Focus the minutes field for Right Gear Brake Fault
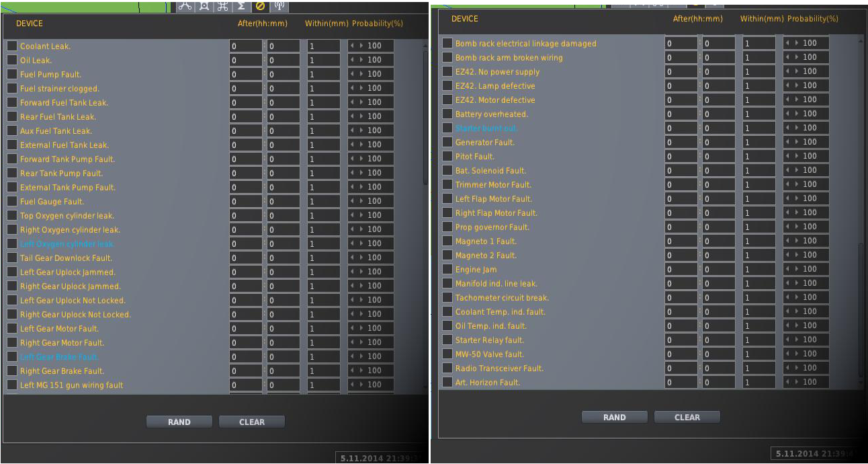Viewport: 868px width, 464px height. coord(284,371)
